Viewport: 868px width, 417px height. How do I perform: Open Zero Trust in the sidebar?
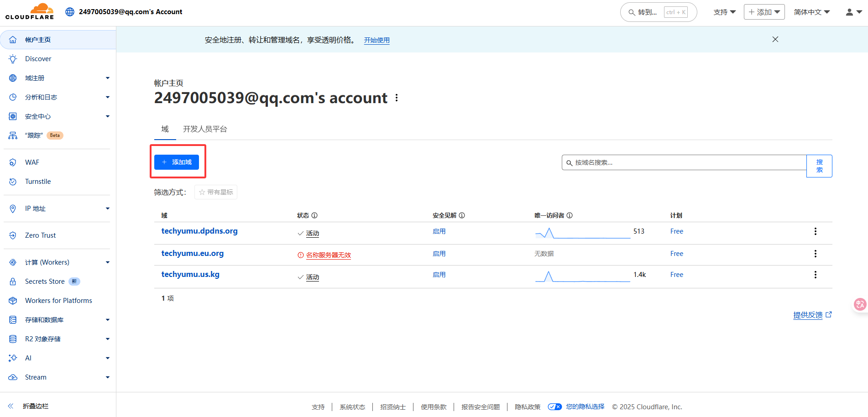coord(41,235)
